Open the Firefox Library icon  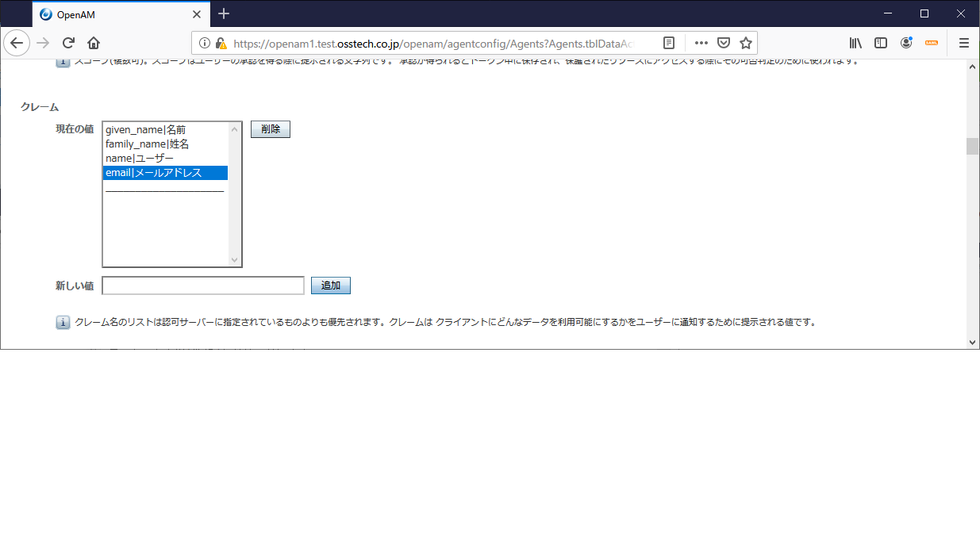coord(855,43)
